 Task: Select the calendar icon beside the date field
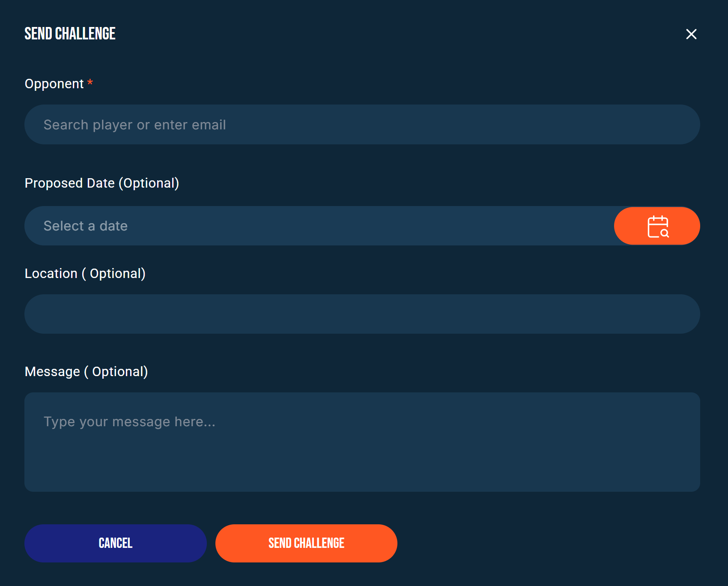pyautogui.click(x=657, y=226)
